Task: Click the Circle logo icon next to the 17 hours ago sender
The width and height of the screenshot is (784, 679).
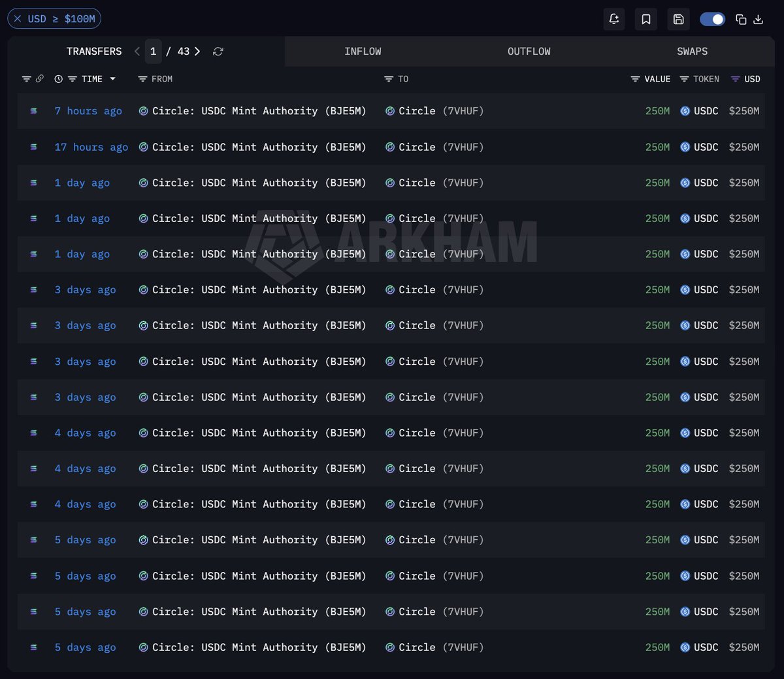Action: pyautogui.click(x=143, y=147)
